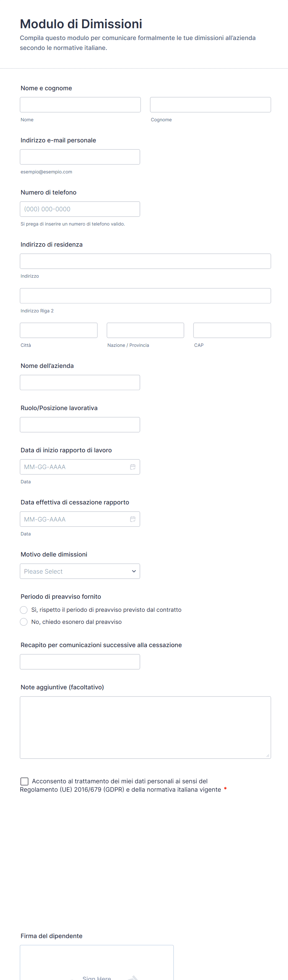Click the Città input field
This screenshot has height=980, width=288.
tap(59, 330)
